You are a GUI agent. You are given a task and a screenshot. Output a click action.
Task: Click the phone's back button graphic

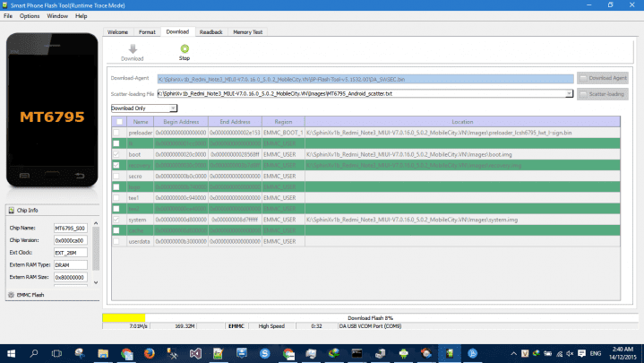(80, 176)
